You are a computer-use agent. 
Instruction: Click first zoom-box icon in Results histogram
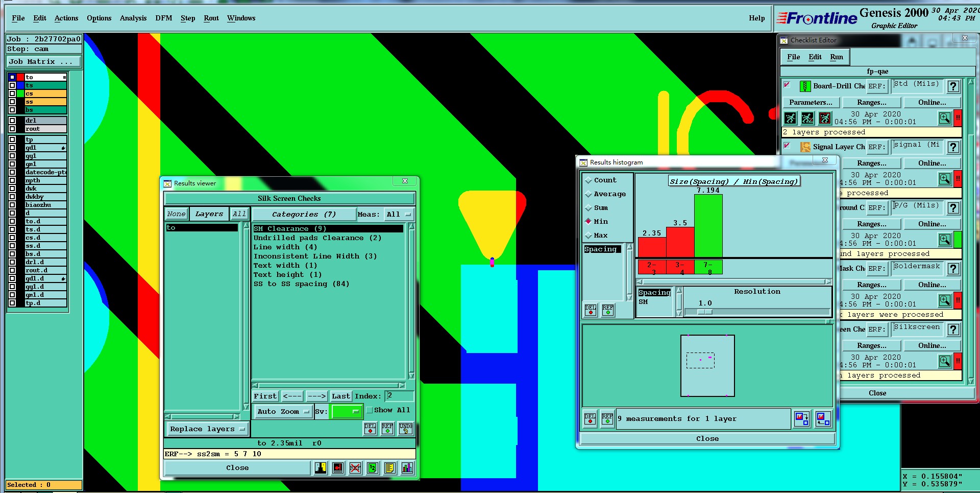click(802, 419)
